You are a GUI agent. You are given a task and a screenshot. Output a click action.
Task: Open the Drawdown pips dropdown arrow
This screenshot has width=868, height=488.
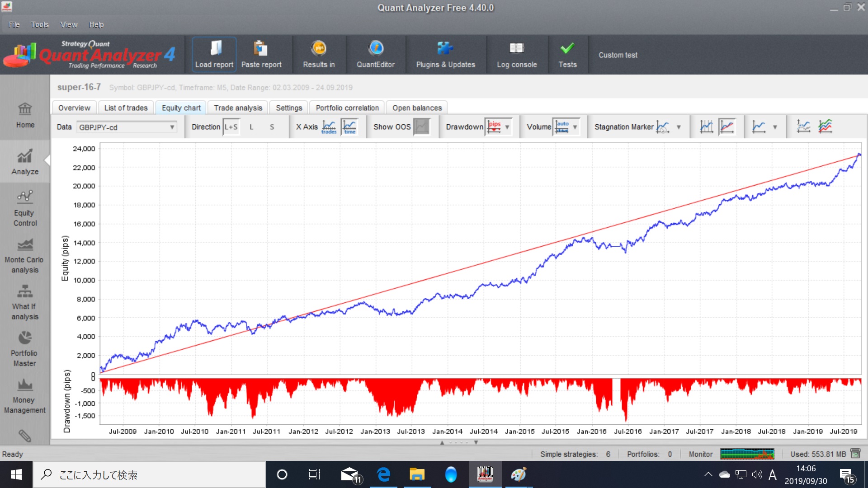click(507, 127)
